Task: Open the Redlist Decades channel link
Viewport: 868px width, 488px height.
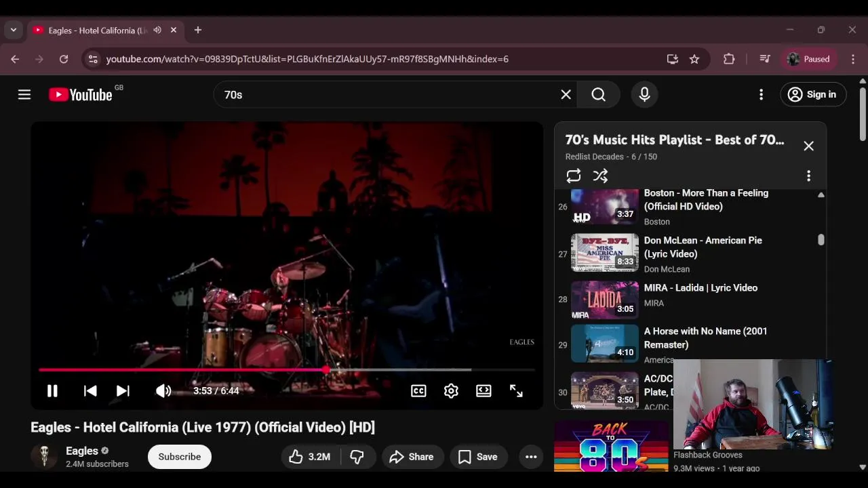Action: click(x=595, y=157)
